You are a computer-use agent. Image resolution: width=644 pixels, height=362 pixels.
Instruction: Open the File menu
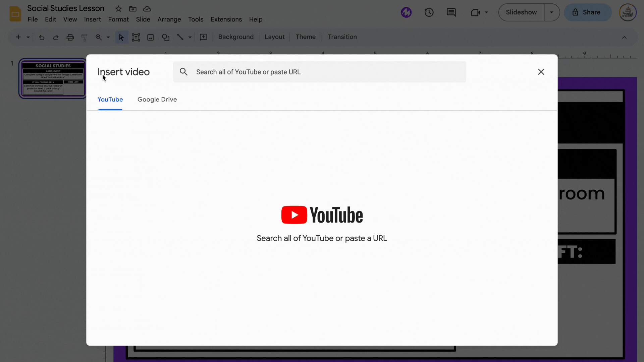[x=33, y=19]
